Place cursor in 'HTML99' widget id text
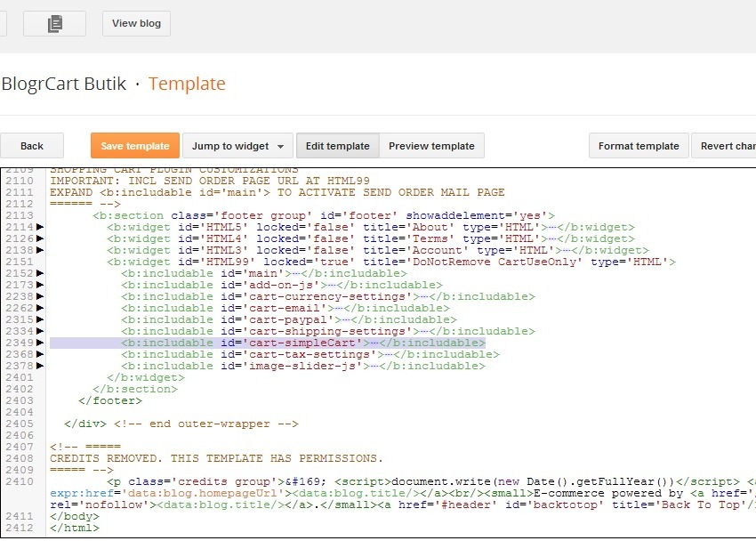756x557 pixels. [x=228, y=262]
